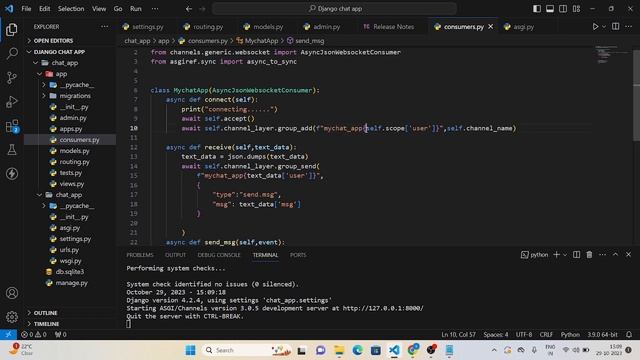
Task: Open the Edit menu
Action: tap(44, 9)
